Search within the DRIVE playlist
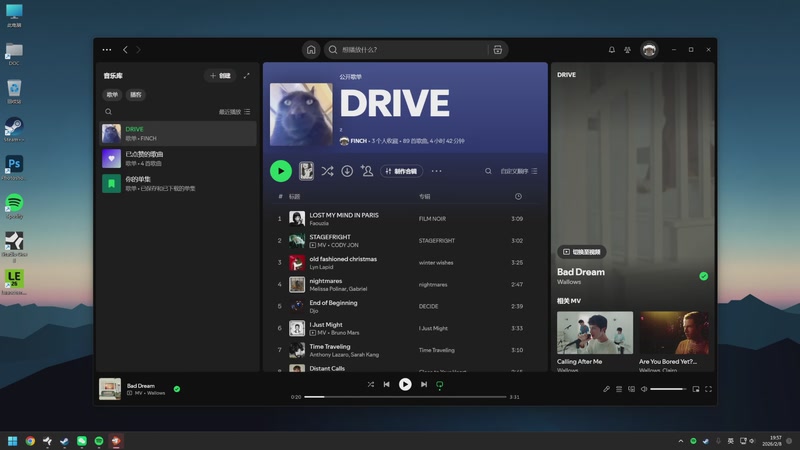The height and width of the screenshot is (450, 800). point(488,171)
